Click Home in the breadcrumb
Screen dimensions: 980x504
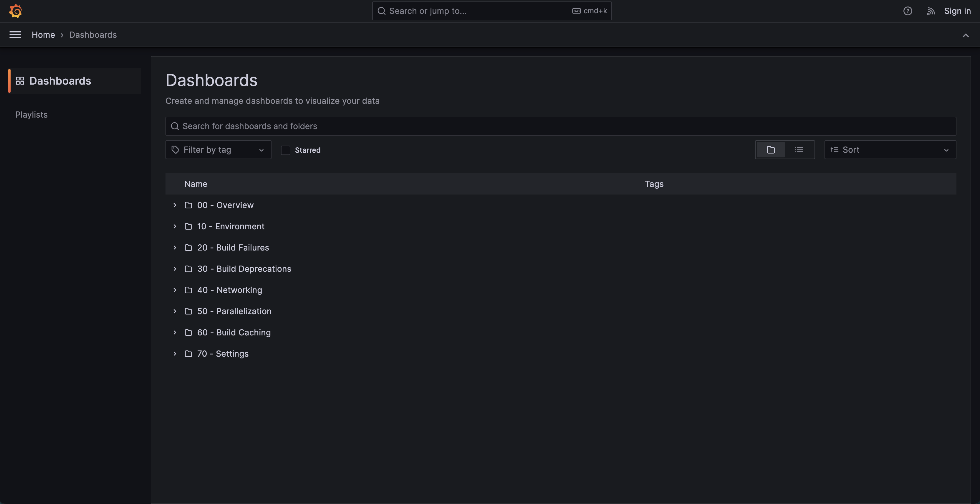pyautogui.click(x=43, y=35)
